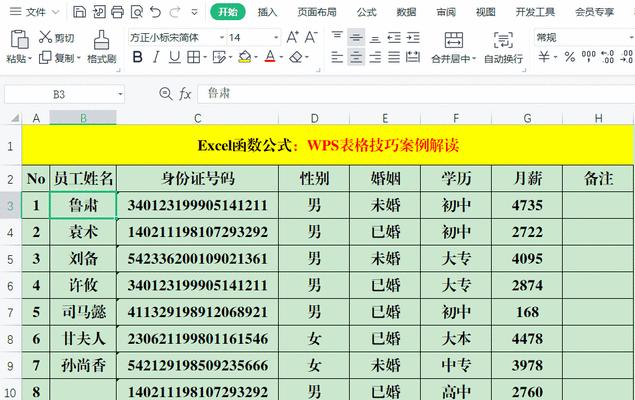
Task: Open the 页面布局 tab
Action: pos(317,12)
